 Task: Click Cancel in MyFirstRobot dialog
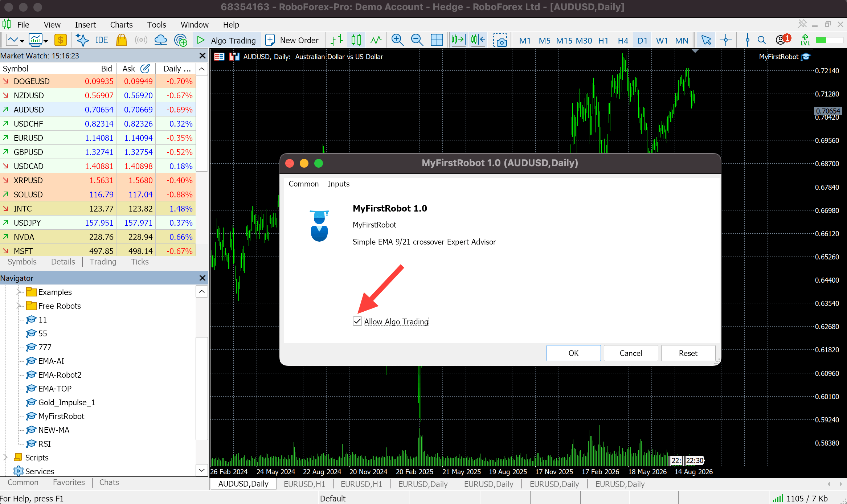tap(631, 353)
